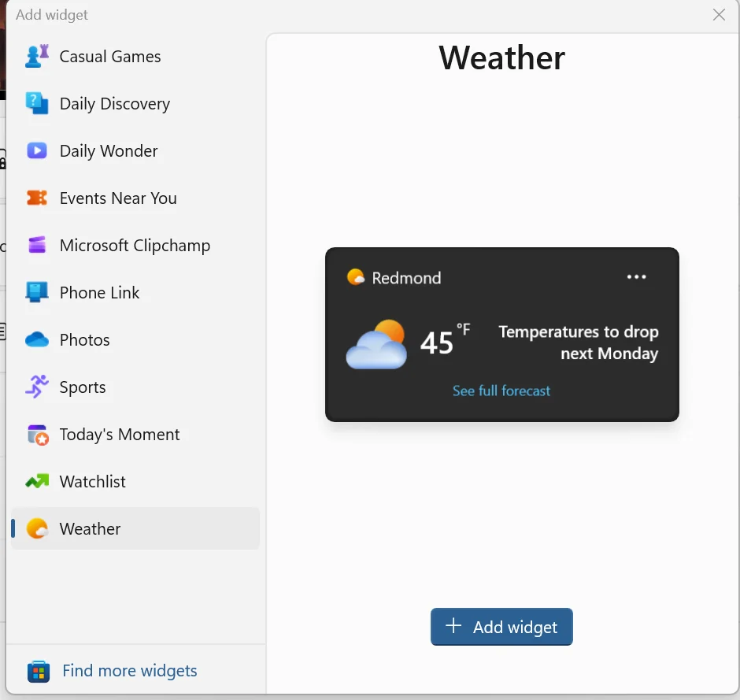
Task: Click the Daily Wonder play icon
Action: click(37, 150)
